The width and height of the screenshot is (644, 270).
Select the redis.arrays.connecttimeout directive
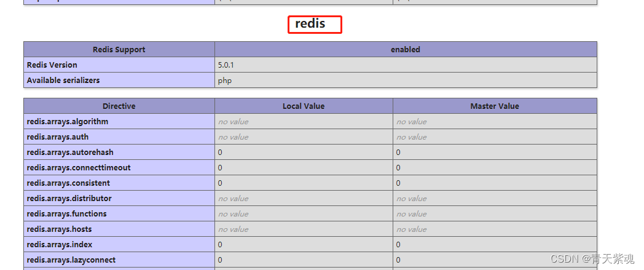click(x=79, y=168)
